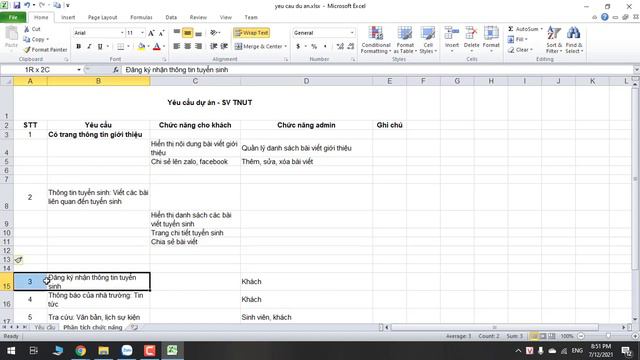This screenshot has height=360, width=640.
Task: Set Bottom Align for cells
Action: pyautogui.click(x=199, y=33)
